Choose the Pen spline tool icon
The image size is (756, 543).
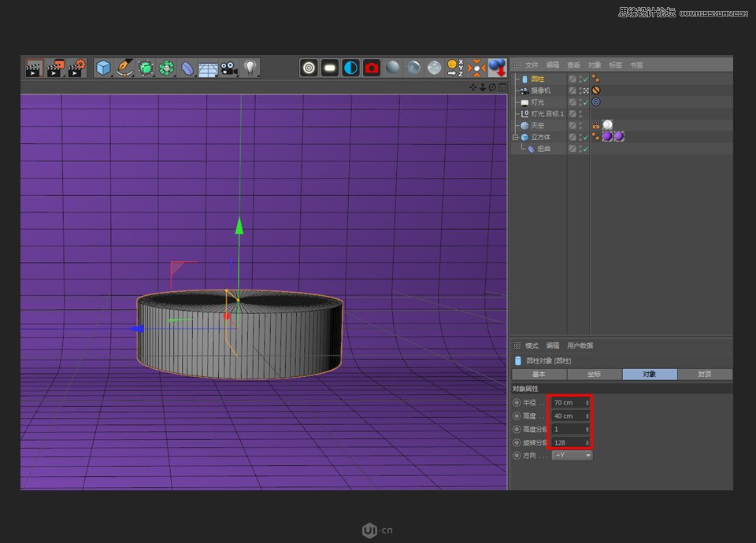(124, 67)
